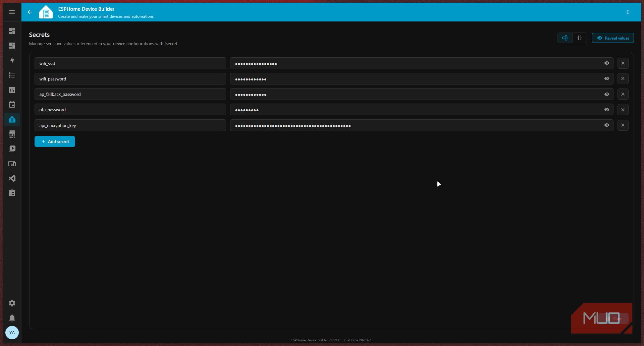
Task: Delete the wifi_password secret
Action: pos(623,78)
